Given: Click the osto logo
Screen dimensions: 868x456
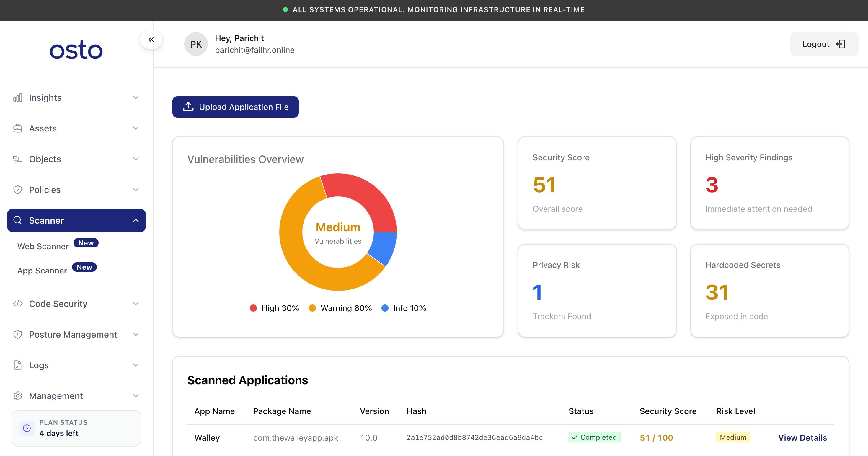Looking at the screenshot, I should tap(76, 50).
